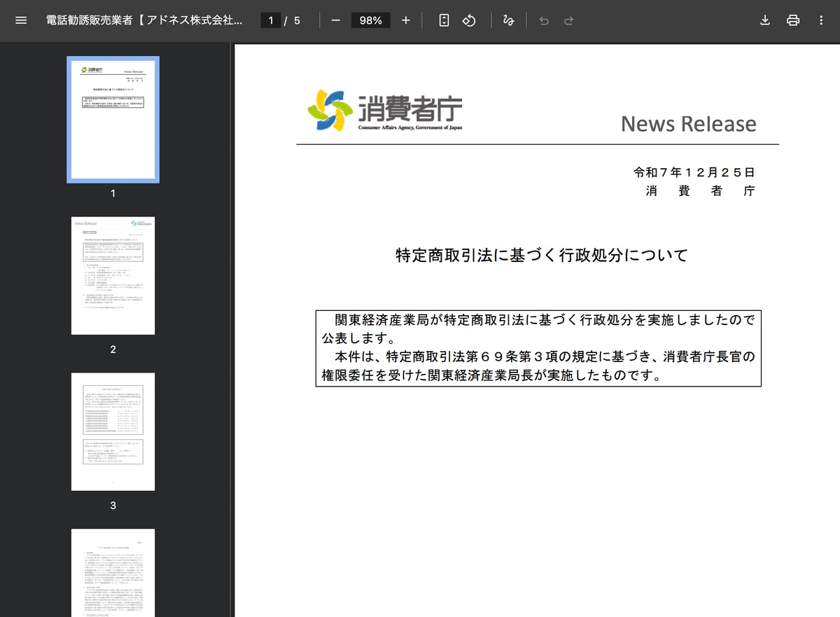Click the thumbnail label number 1
This screenshot has width=840, height=617.
pyautogui.click(x=113, y=193)
